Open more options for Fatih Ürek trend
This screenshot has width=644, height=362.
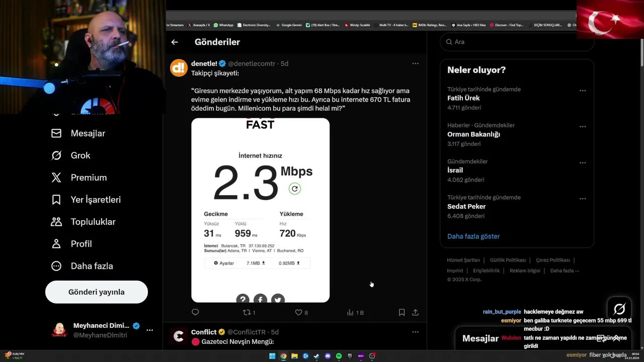click(x=582, y=90)
